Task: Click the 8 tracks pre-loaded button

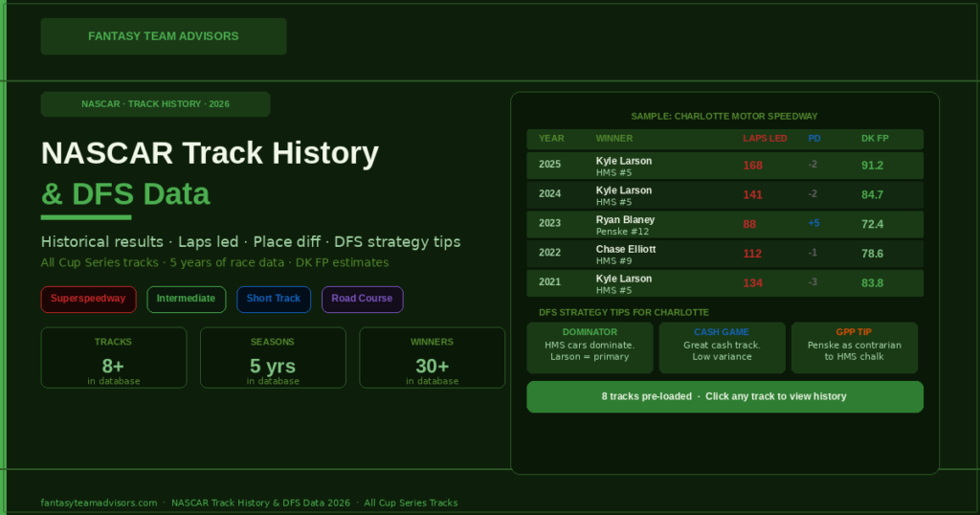Action: tap(725, 397)
